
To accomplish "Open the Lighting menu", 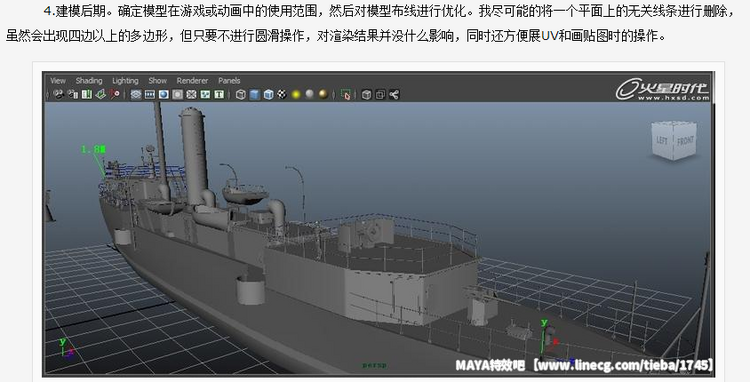I will click(125, 81).
